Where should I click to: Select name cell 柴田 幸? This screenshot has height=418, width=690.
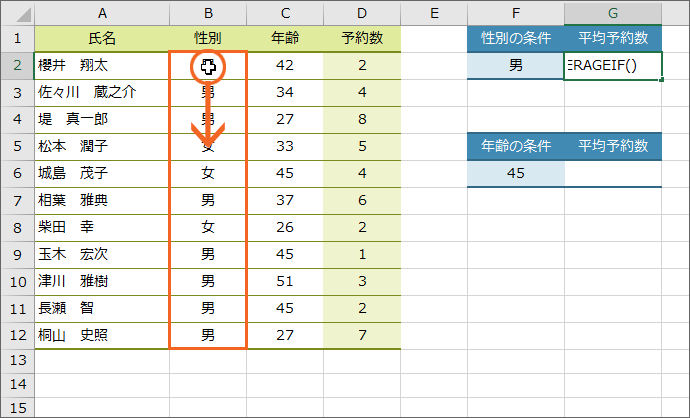click(x=102, y=227)
